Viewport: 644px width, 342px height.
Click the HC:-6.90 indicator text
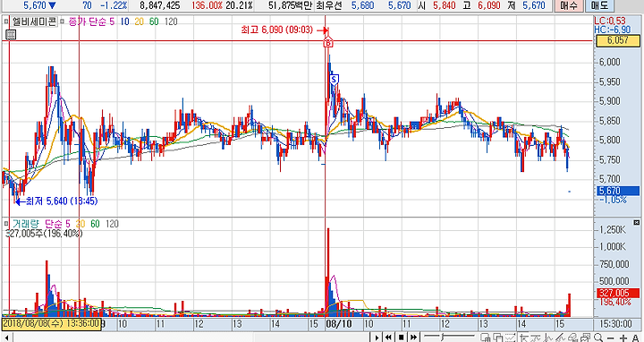point(612,30)
